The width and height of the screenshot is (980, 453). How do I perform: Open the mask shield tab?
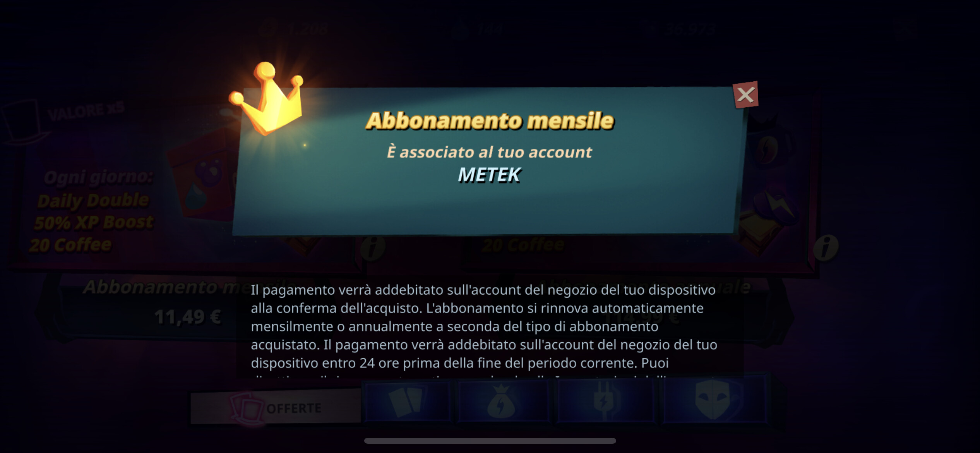714,399
